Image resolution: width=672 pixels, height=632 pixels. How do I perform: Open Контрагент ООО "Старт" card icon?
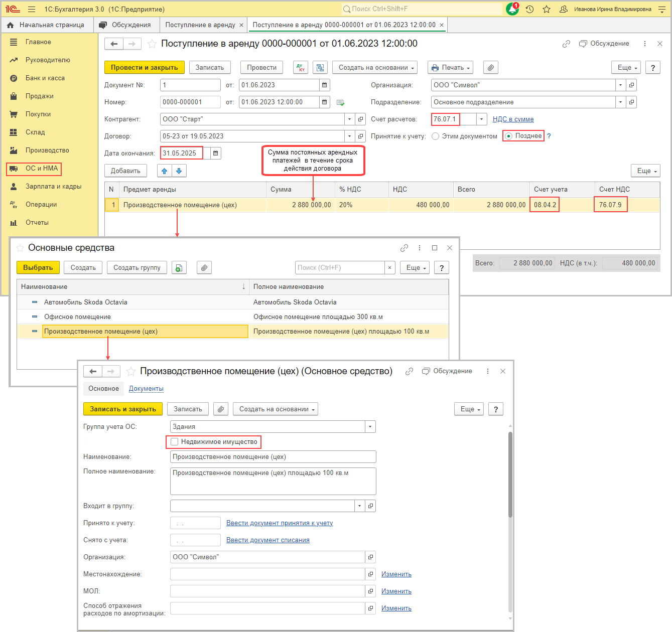coord(360,119)
